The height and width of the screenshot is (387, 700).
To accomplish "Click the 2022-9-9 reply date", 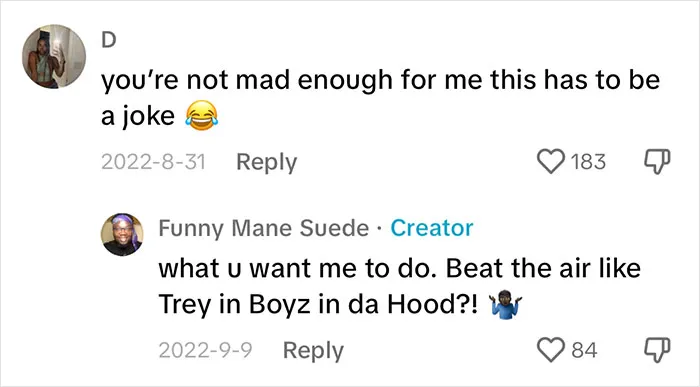I will [x=205, y=350].
